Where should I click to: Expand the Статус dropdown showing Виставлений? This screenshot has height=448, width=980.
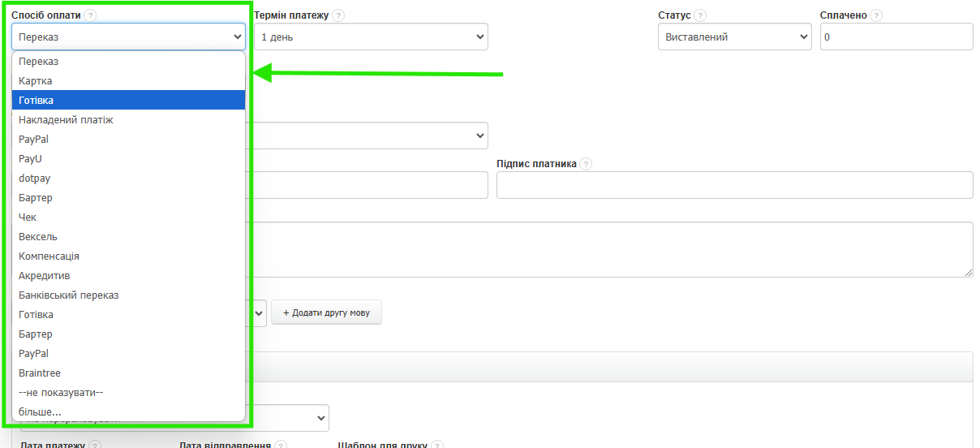(734, 37)
